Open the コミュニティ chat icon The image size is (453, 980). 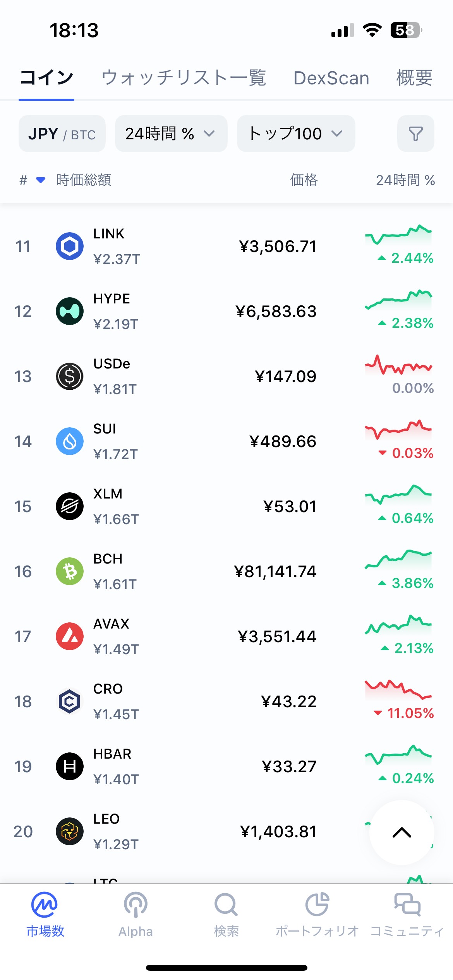[407, 905]
